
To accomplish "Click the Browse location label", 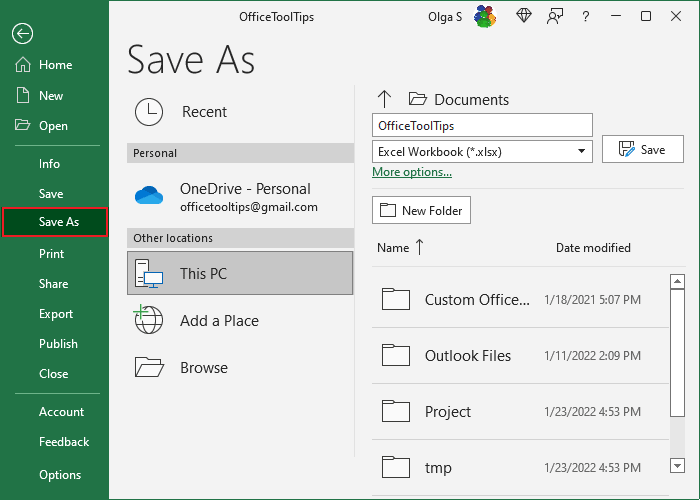I will tap(204, 367).
